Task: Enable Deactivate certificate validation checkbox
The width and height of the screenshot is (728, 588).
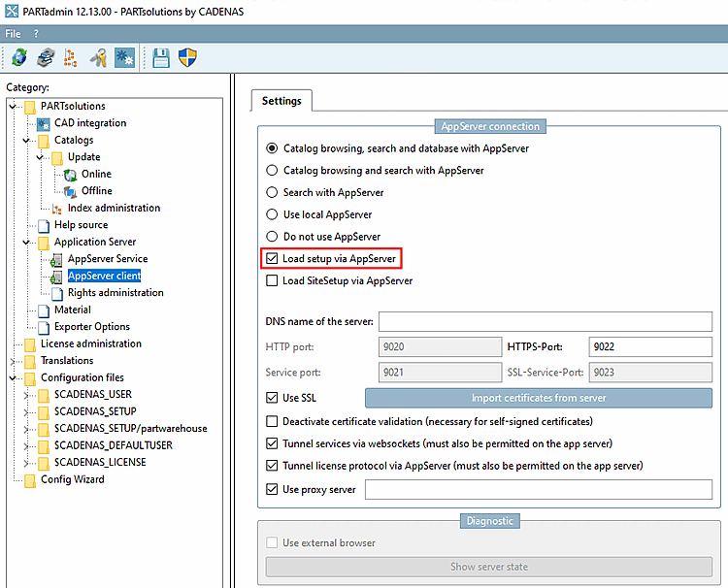Action: pyautogui.click(x=272, y=421)
